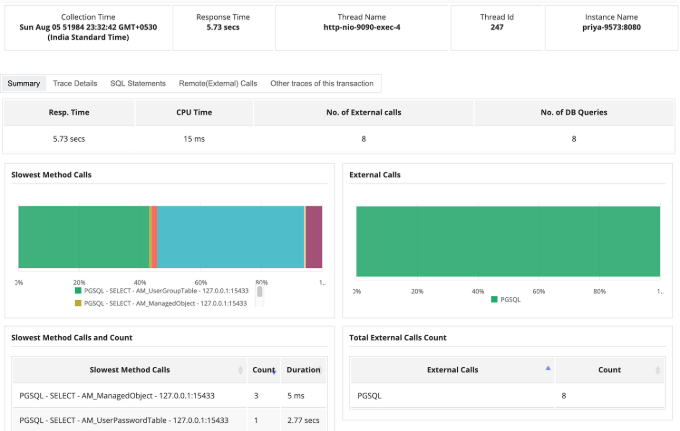Click the teal segment of slowest method bar

click(231, 237)
